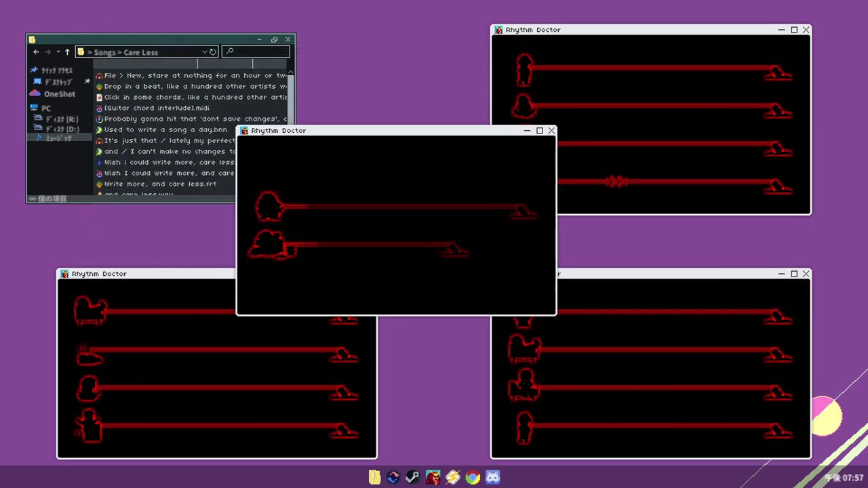This screenshot has height=488, width=868.
Task: Close the bottom-right Rhythm Doctor window
Action: 806,274
